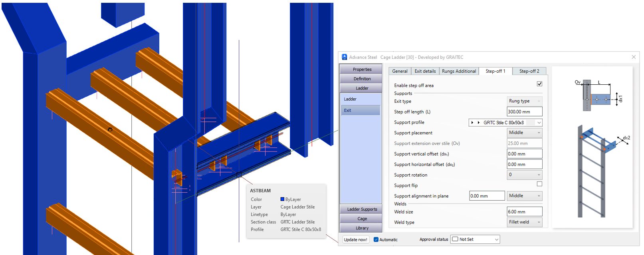
Task: Click the Advance Steel app icon in the title bar
Action: pyautogui.click(x=345, y=57)
